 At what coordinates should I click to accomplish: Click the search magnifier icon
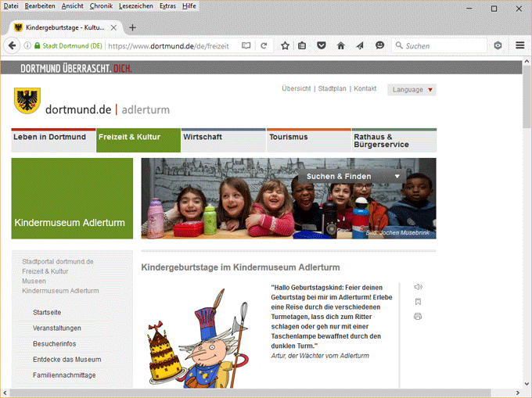tap(399, 45)
